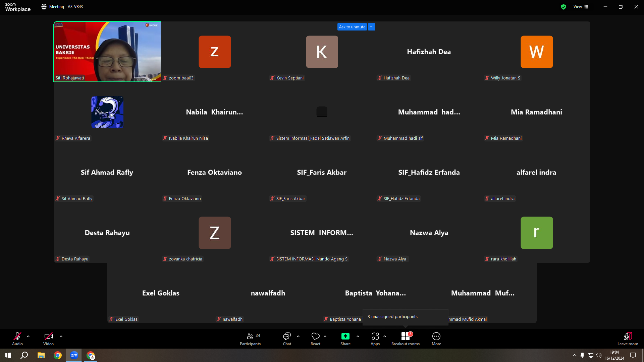This screenshot has height=362, width=644.
Task: Click Ask to unmute button
Action: [352, 27]
